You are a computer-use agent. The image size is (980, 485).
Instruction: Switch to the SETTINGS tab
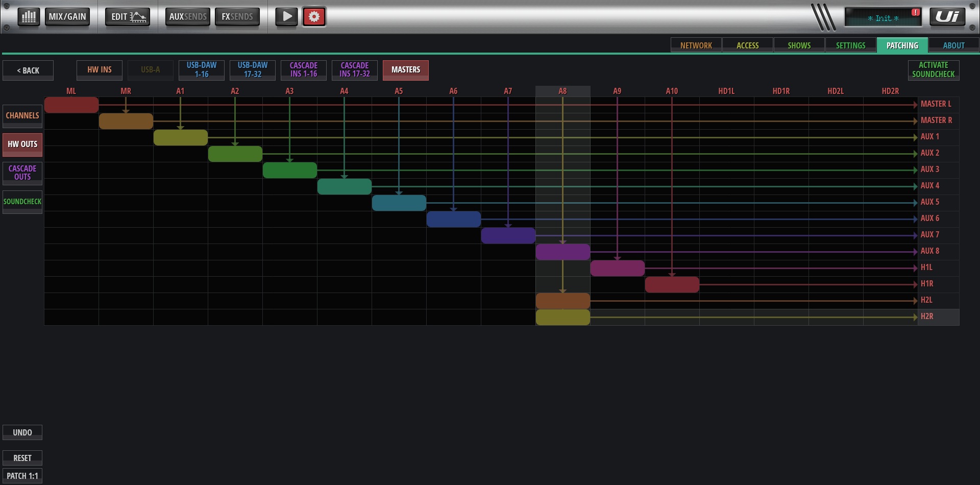click(x=850, y=45)
